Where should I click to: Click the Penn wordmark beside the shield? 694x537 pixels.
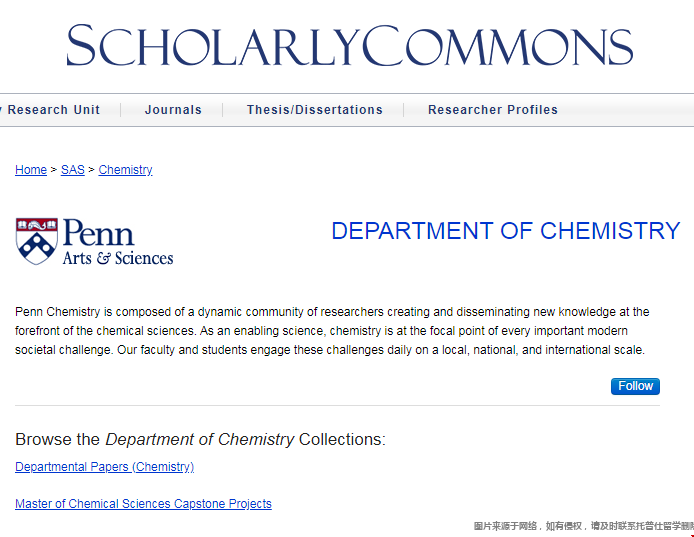pyautogui.click(x=98, y=234)
